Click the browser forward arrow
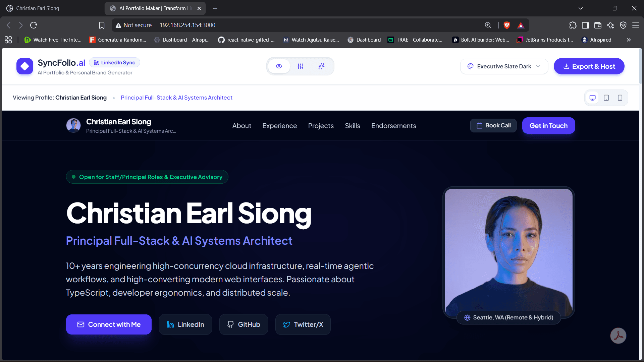Viewport: 644px width, 362px height. pos(21,25)
